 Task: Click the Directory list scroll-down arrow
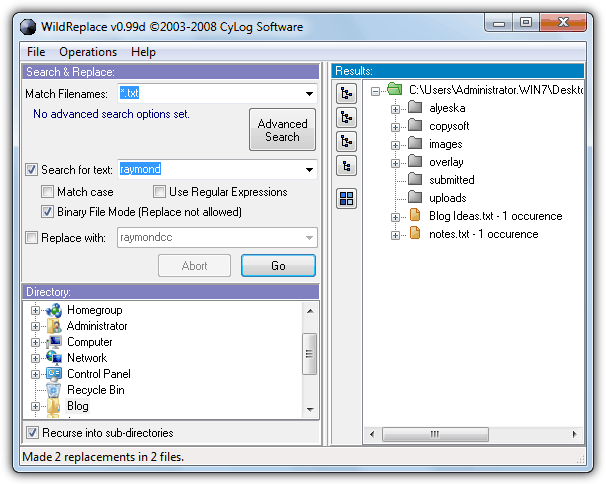[x=310, y=409]
